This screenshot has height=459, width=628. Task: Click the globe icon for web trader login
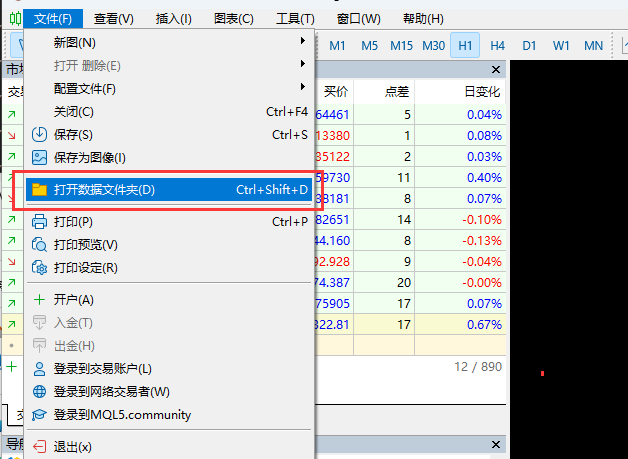pyautogui.click(x=40, y=392)
